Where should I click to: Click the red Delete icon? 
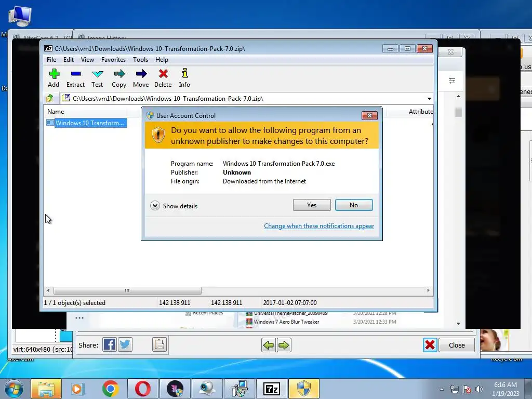[163, 78]
